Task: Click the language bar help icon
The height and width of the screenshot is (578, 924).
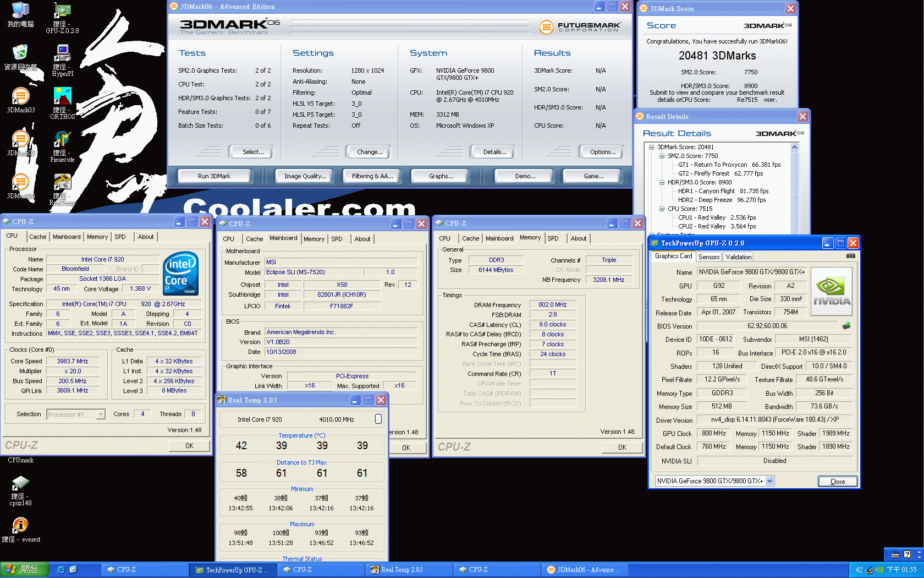Action: (x=907, y=554)
